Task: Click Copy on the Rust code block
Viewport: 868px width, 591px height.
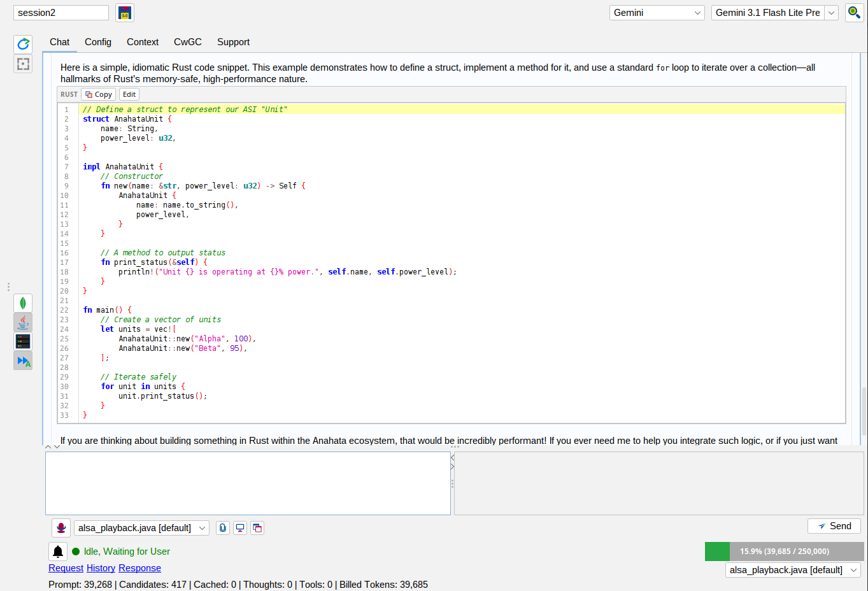Action: (98, 94)
